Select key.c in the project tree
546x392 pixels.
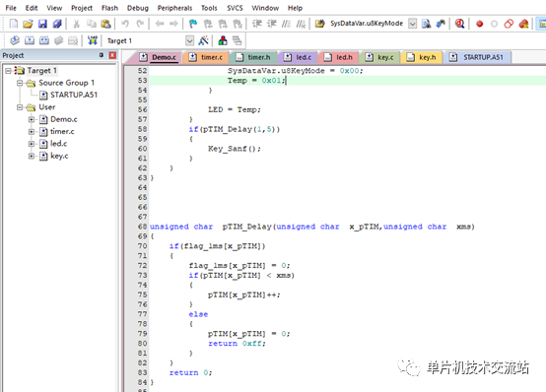[x=59, y=156]
